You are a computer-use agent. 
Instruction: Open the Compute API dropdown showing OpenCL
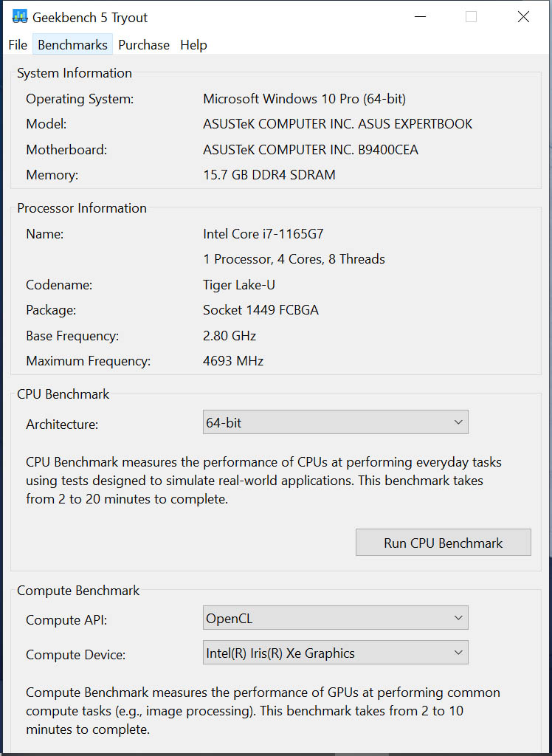click(335, 618)
